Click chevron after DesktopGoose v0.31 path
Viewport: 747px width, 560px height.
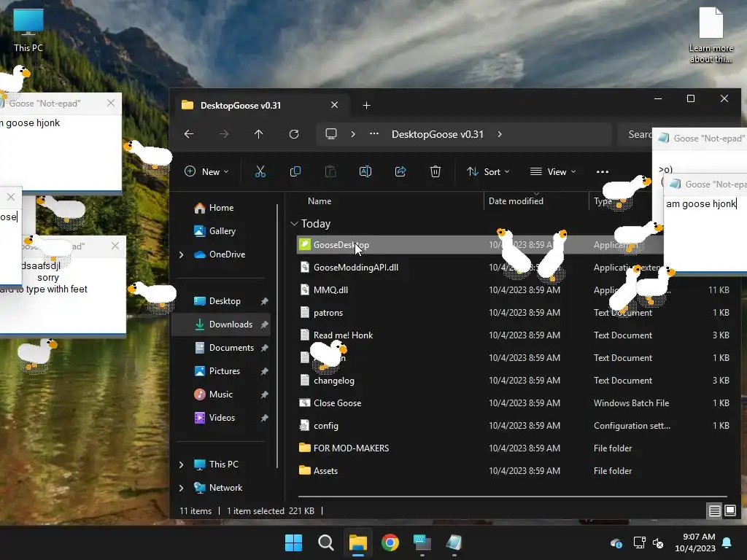[x=499, y=134]
